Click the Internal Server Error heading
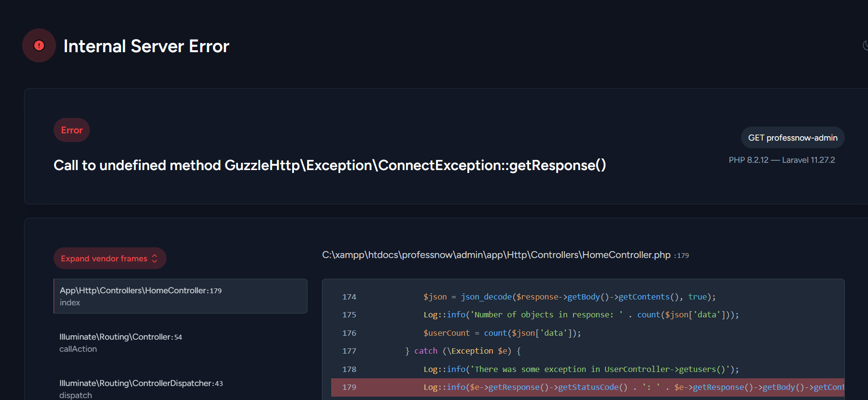868x400 pixels. coord(146,46)
